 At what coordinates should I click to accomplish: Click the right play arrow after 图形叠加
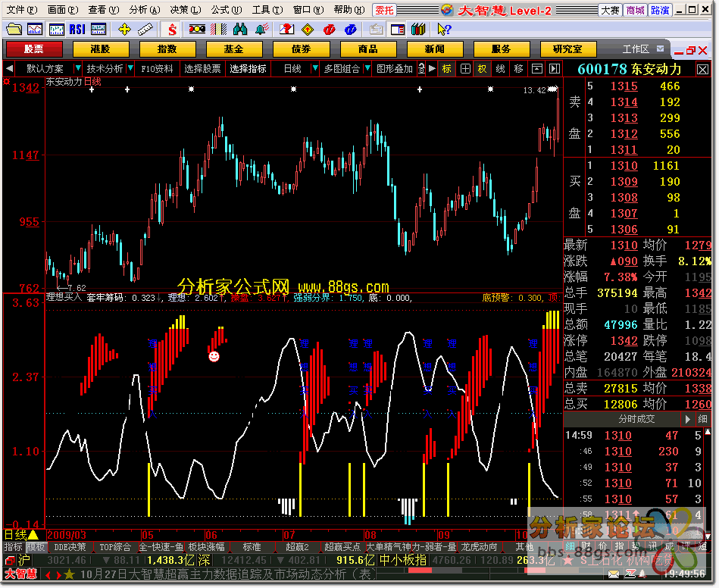pyautogui.click(x=432, y=68)
